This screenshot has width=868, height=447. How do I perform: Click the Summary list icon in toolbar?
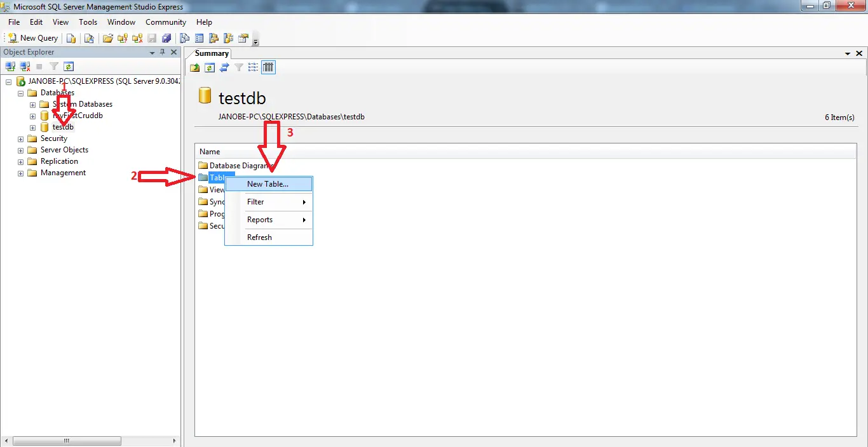click(x=199, y=38)
